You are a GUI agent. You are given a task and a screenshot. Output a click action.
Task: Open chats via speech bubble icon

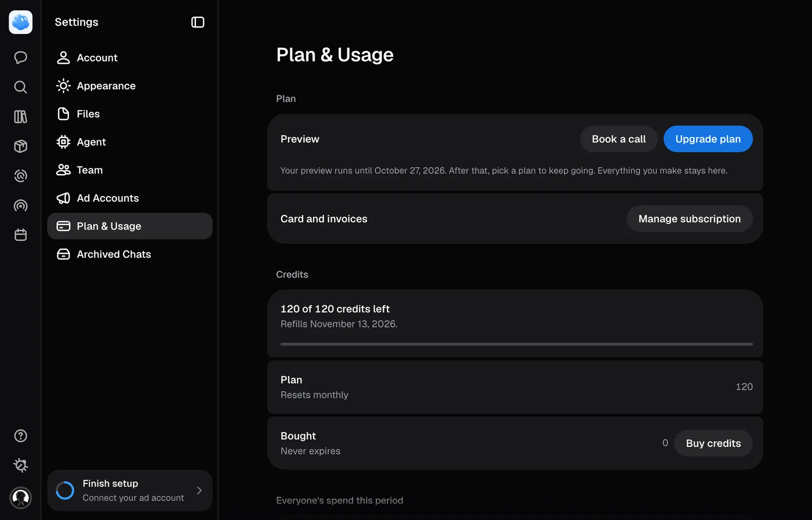tap(20, 57)
